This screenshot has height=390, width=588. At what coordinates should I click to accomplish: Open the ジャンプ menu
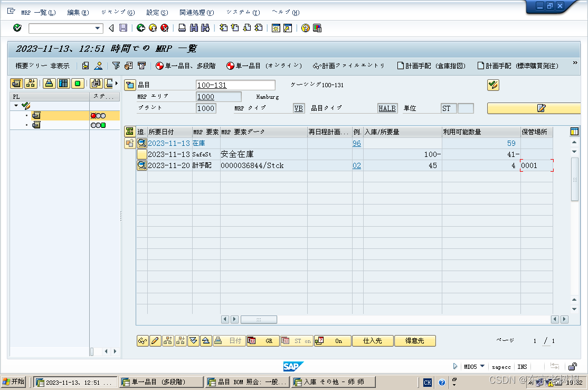[117, 12]
